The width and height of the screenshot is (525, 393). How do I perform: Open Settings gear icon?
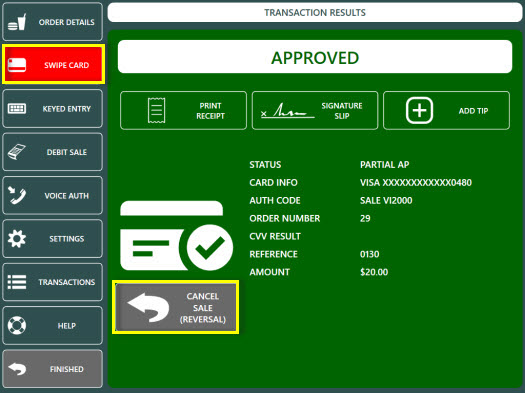pyautogui.click(x=17, y=239)
